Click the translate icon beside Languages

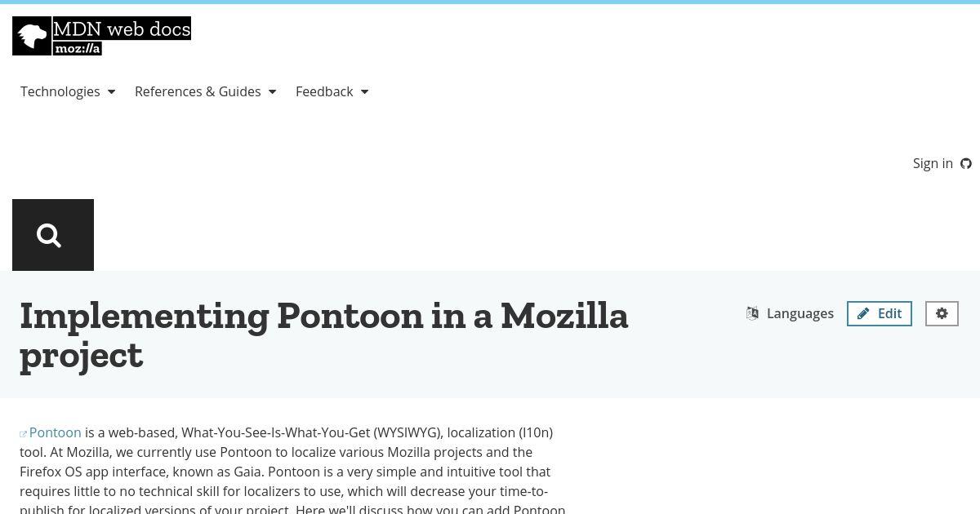753,313
